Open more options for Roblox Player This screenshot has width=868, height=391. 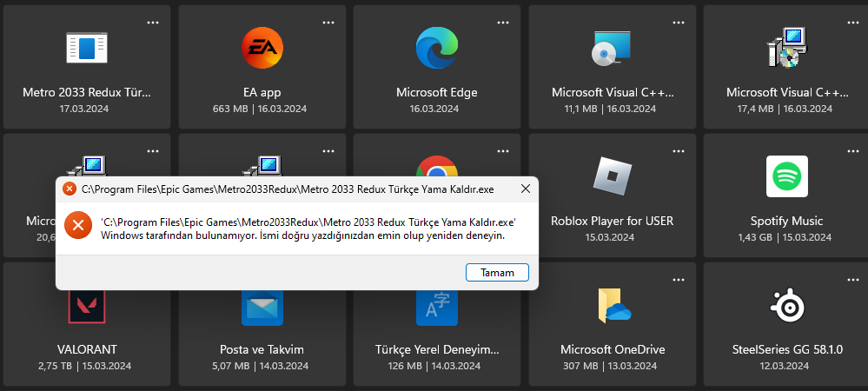pos(679,151)
